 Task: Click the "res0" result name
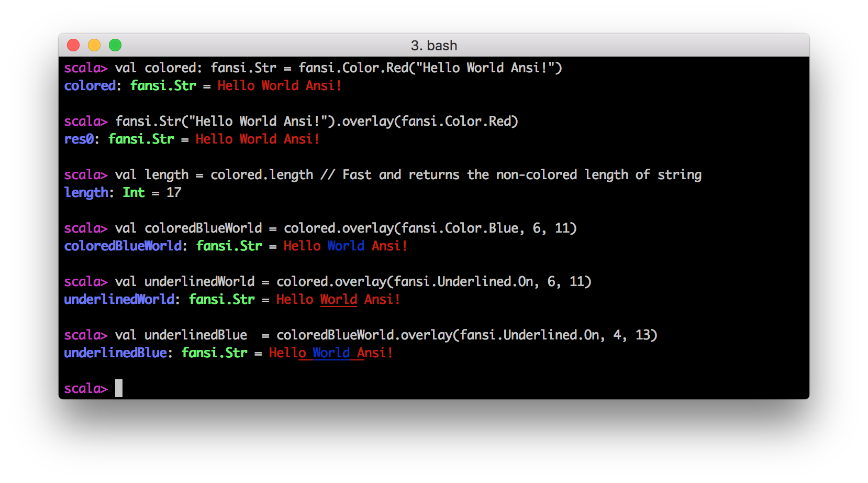coord(79,139)
